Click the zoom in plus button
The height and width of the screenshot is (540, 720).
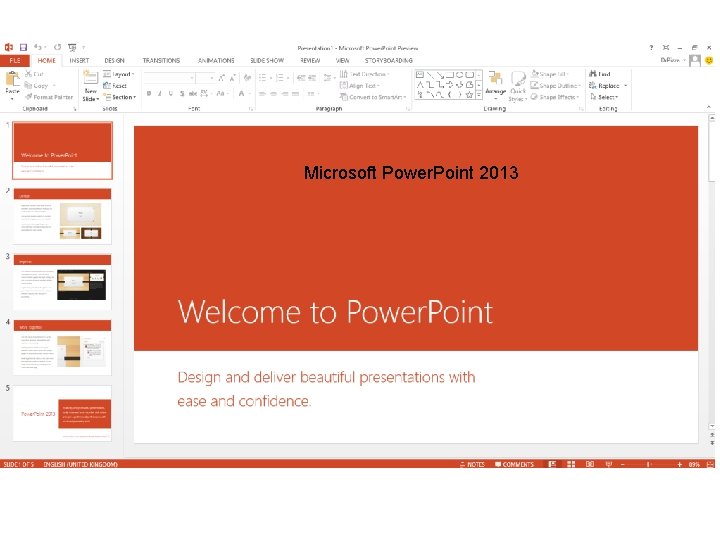[680, 464]
